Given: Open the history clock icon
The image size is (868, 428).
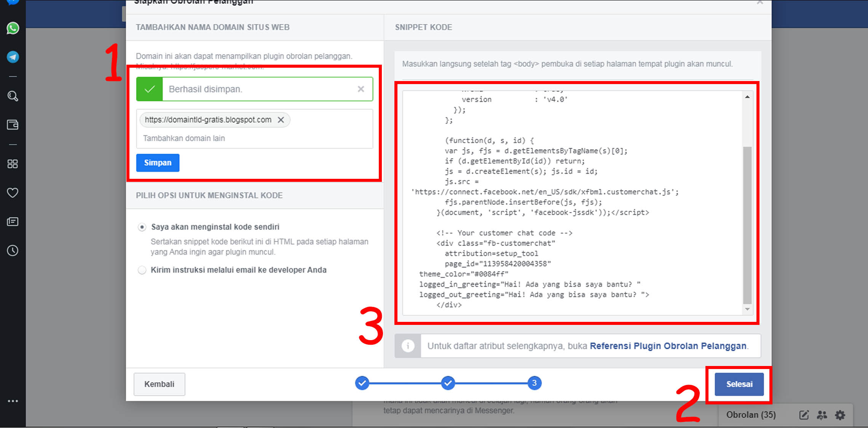Looking at the screenshot, I should (13, 250).
